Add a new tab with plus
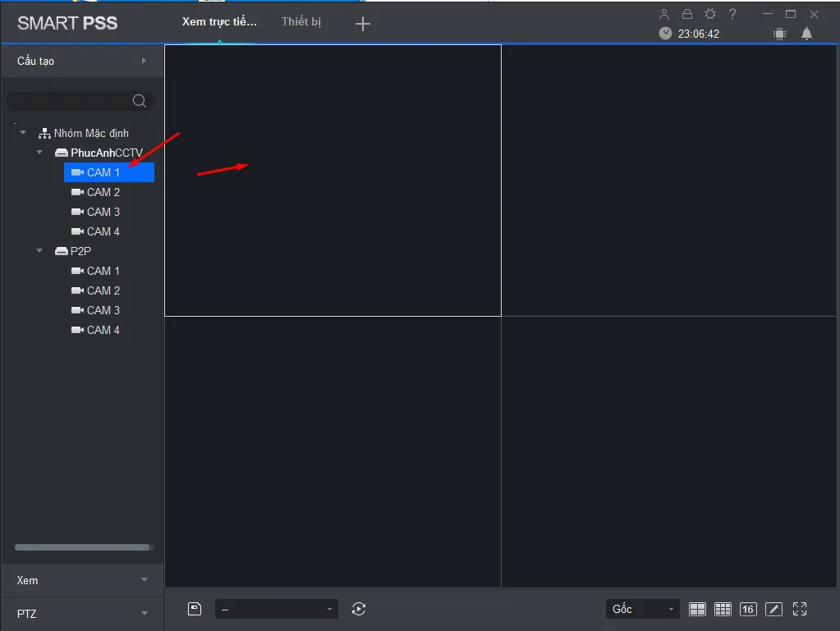This screenshot has width=840, height=631. [x=363, y=24]
